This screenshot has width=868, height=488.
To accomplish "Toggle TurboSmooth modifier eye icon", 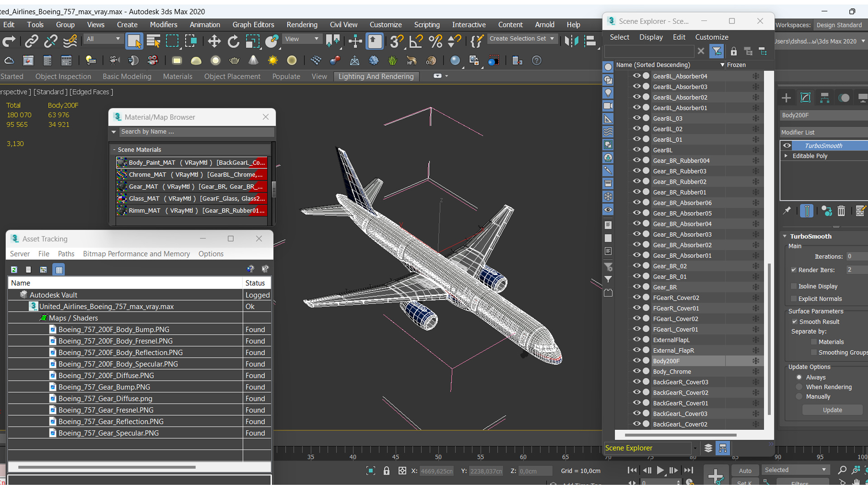I will (x=787, y=145).
